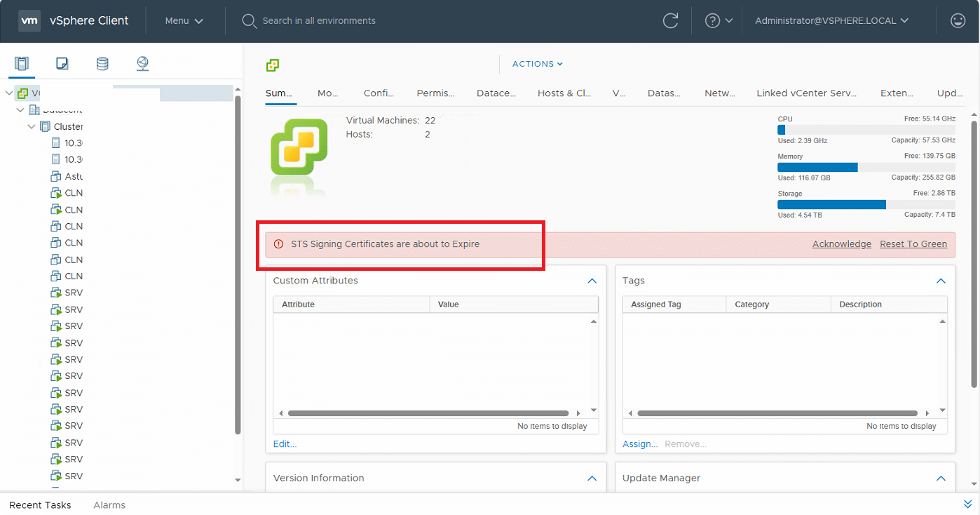Open the Menu dropdown
Viewport: 980px width, 515px height.
(x=184, y=21)
